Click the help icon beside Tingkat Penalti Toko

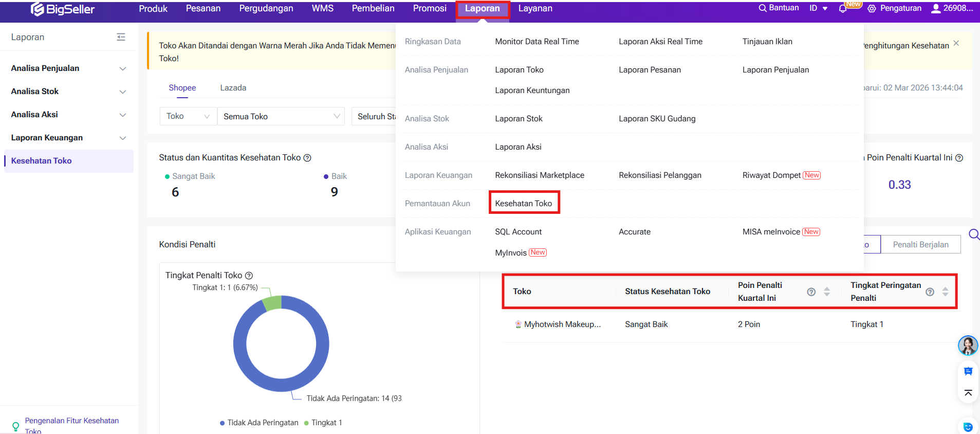coord(249,276)
